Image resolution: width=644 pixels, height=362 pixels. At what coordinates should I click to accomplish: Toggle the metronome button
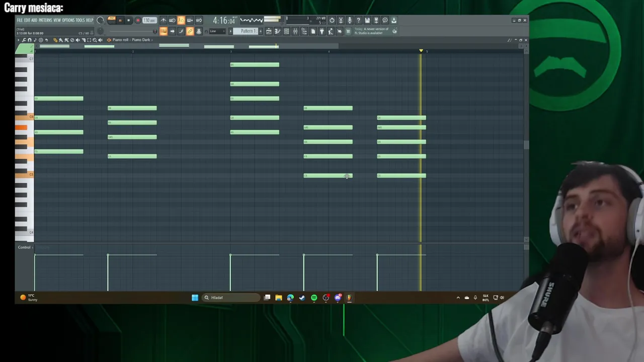[x=164, y=20]
